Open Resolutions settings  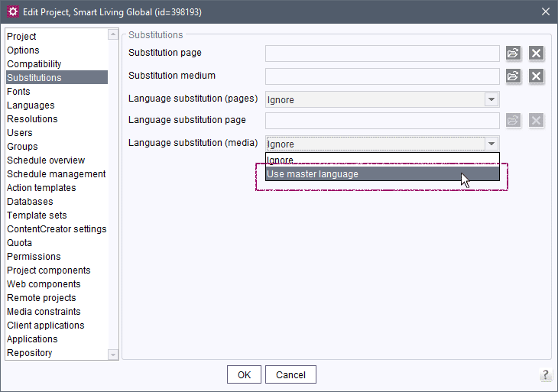click(57, 118)
